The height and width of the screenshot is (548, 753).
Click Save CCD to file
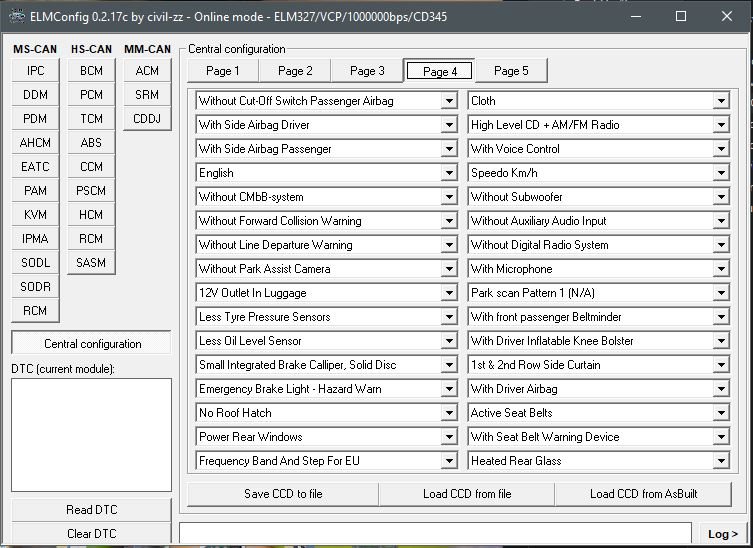click(283, 494)
